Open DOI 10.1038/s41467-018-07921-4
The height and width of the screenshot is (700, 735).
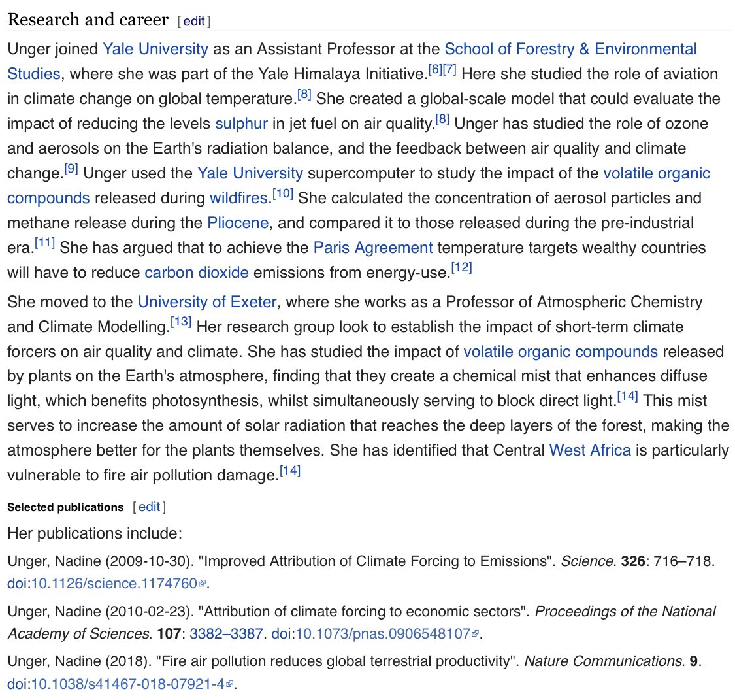tap(128, 684)
